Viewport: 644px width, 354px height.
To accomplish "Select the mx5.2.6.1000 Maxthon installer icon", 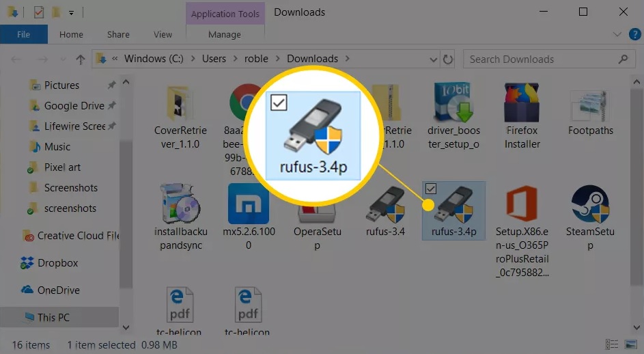I will click(249, 204).
